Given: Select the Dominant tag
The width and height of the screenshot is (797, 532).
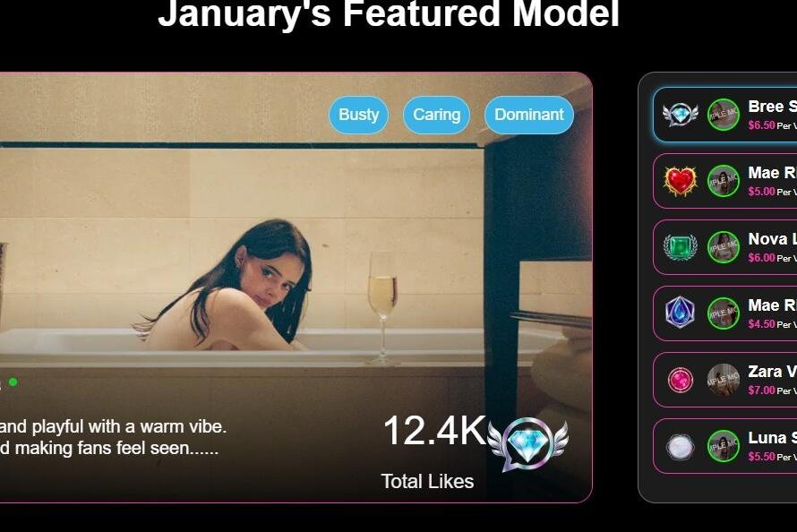Looking at the screenshot, I should coord(529,115).
